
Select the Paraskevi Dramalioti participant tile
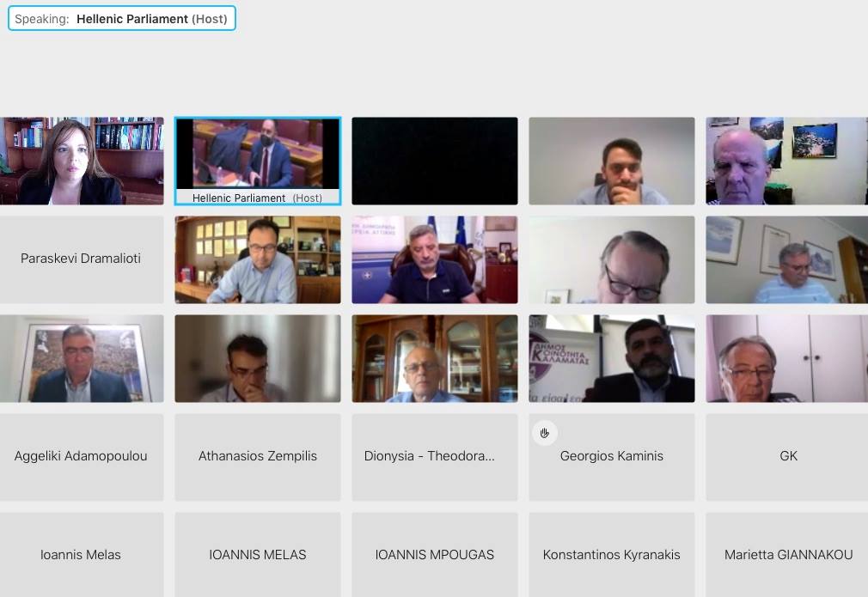82,259
